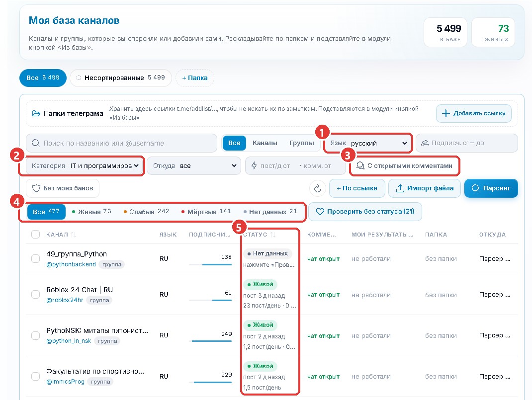Click the 73 ЖИВЫХ counter
The width and height of the screenshot is (532, 400).
[x=493, y=32]
